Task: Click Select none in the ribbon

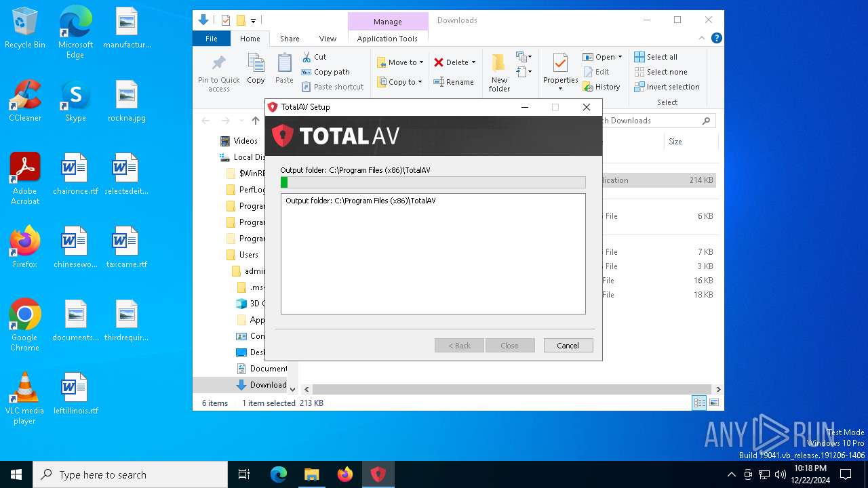Action: [661, 72]
